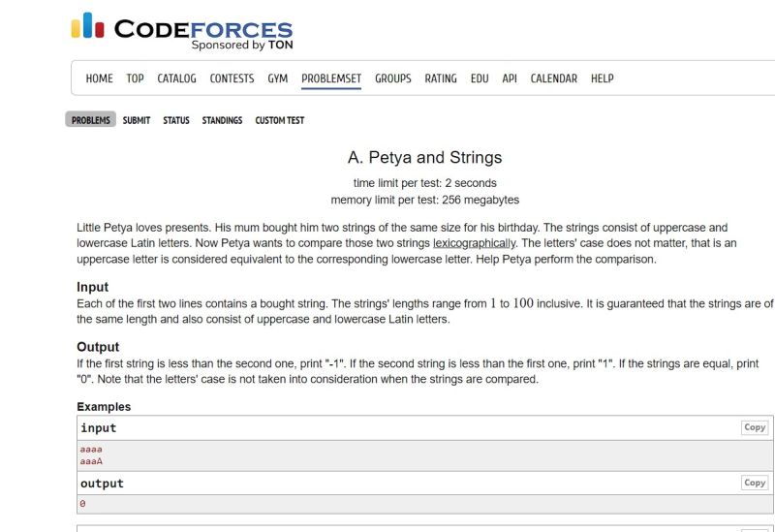View the RATING page
The height and width of the screenshot is (532, 775).
(441, 78)
